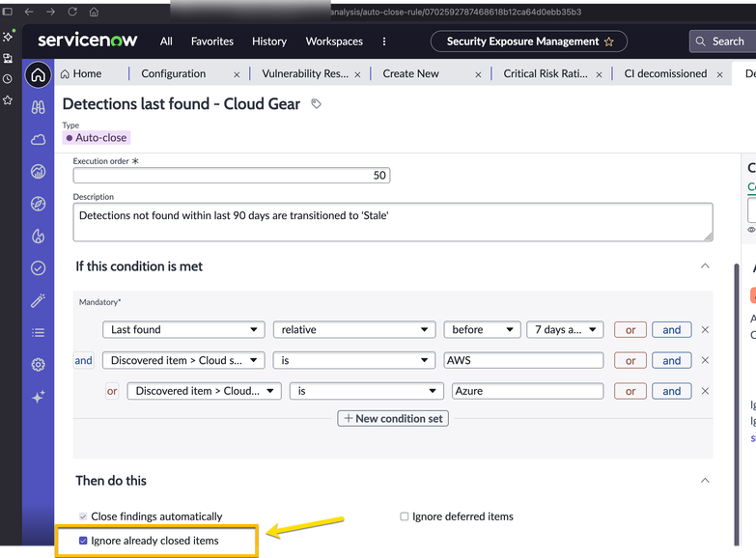Open the History menu
This screenshot has width=756, height=558.
269,42
